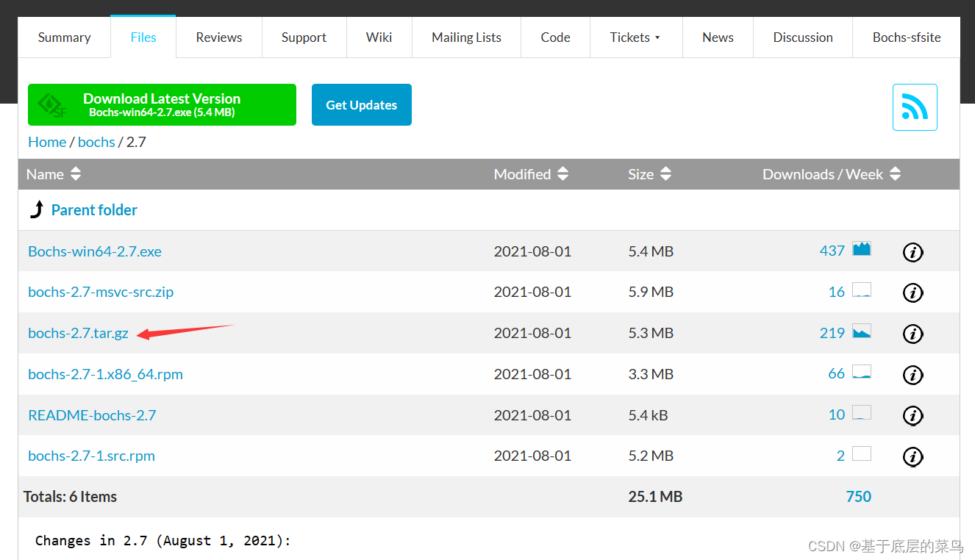This screenshot has height=560, width=975.
Task: Download bochs-2.7-1.x86_64.rpm file link
Action: 105,374
